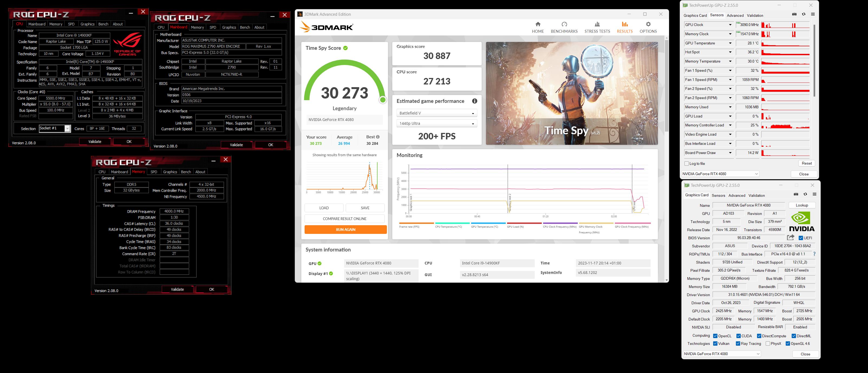Toggle CUDA checkbox
Screen dimensions: 868x373
click(x=738, y=336)
